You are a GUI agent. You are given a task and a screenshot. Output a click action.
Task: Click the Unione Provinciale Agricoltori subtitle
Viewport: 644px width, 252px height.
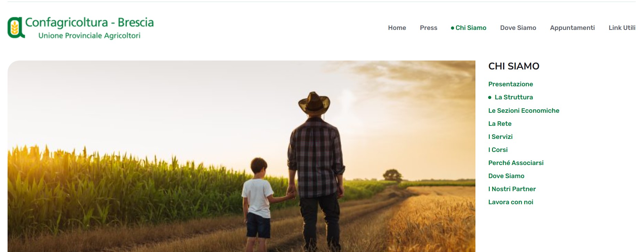pyautogui.click(x=89, y=35)
